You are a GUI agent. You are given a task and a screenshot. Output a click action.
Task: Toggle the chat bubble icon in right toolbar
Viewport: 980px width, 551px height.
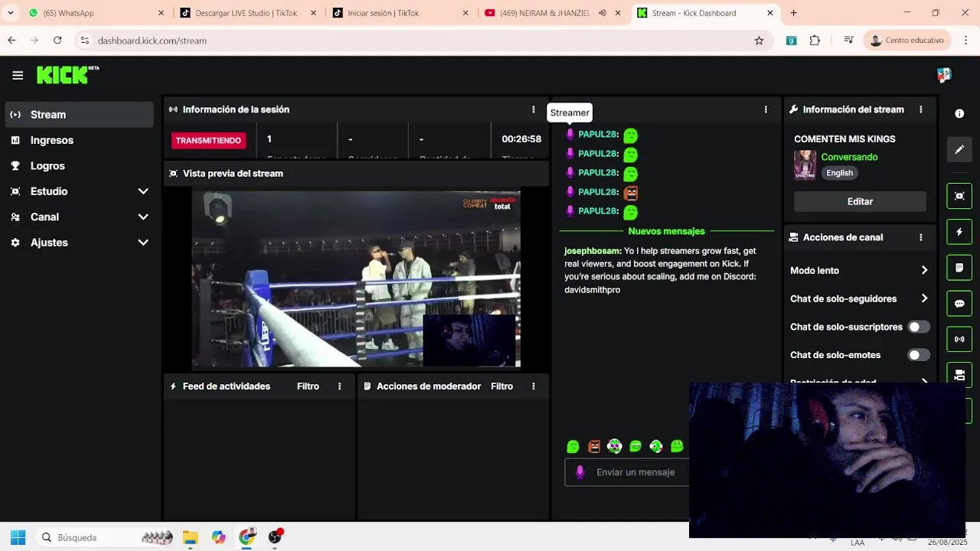click(959, 304)
